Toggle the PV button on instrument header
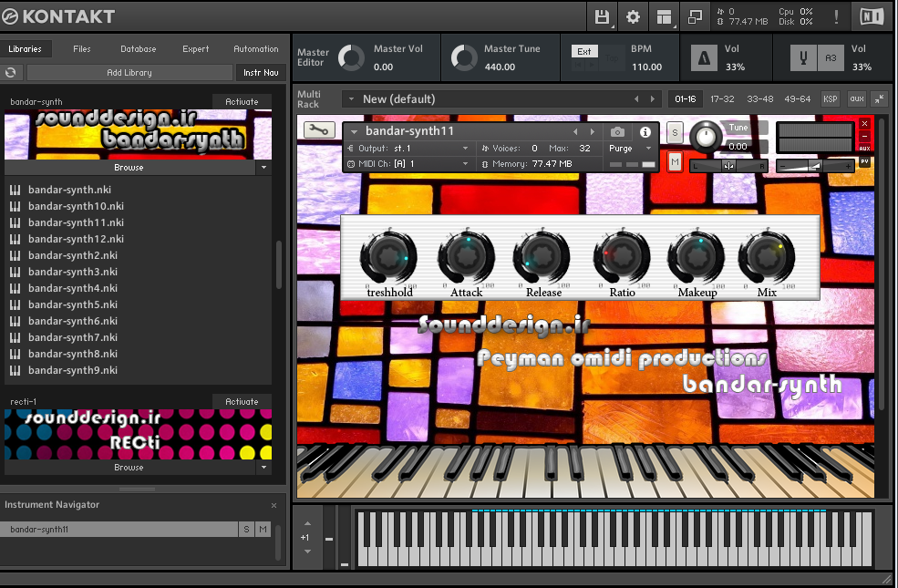 pos(865,161)
